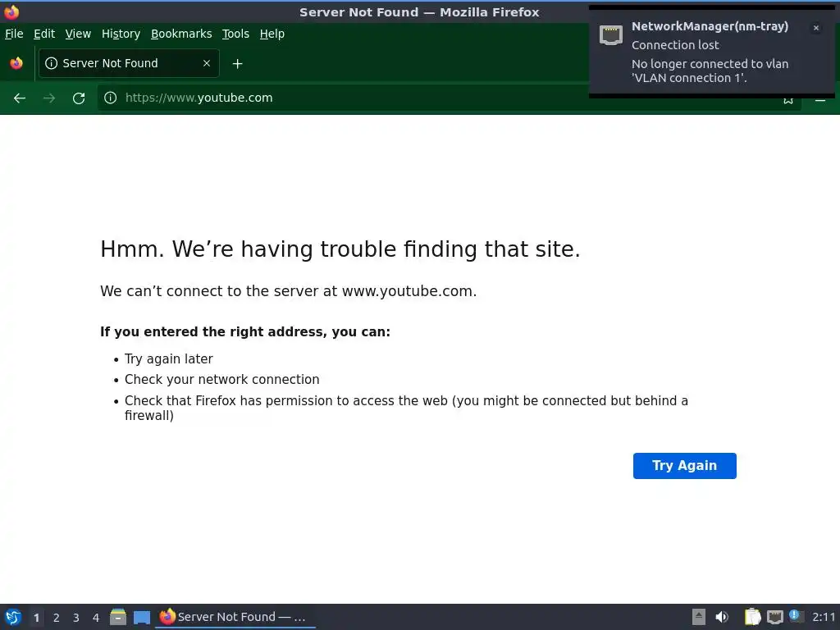Click 'We can't connect to the server' text
The image size is (840, 630).
click(288, 291)
